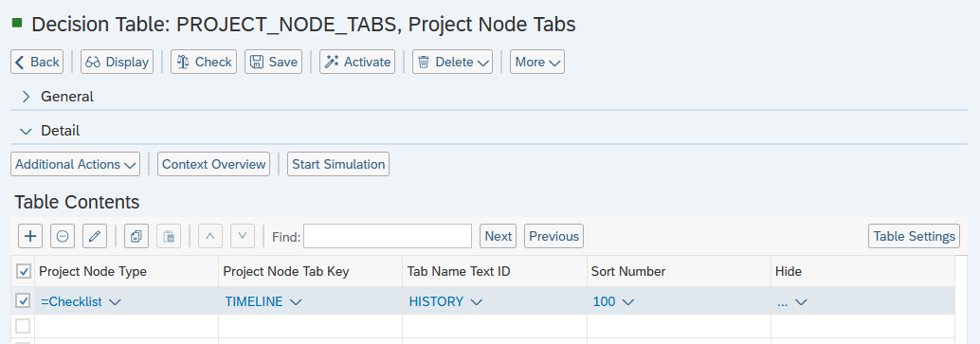Click the insert new row plus icon
980x344 pixels.
tap(30, 236)
